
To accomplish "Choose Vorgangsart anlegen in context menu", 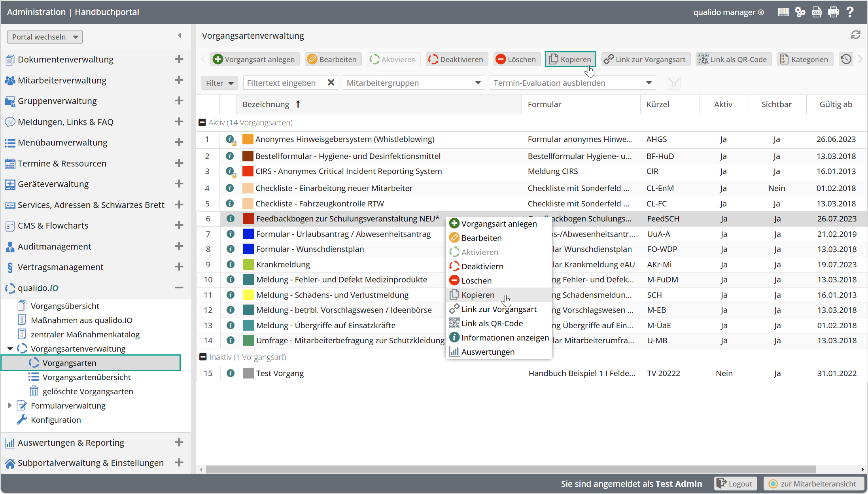I will [499, 223].
